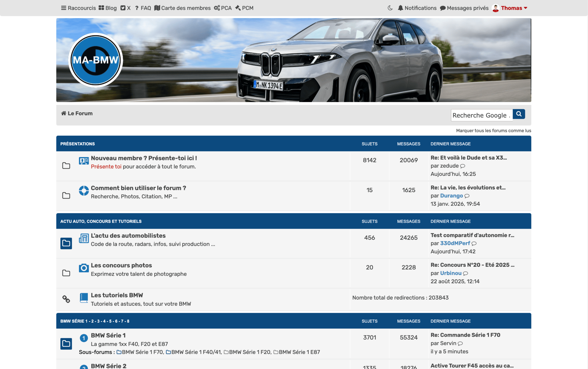The image size is (588, 369).
Task: Click folder icon of Comment bien utiliser row
Action: click(x=66, y=195)
